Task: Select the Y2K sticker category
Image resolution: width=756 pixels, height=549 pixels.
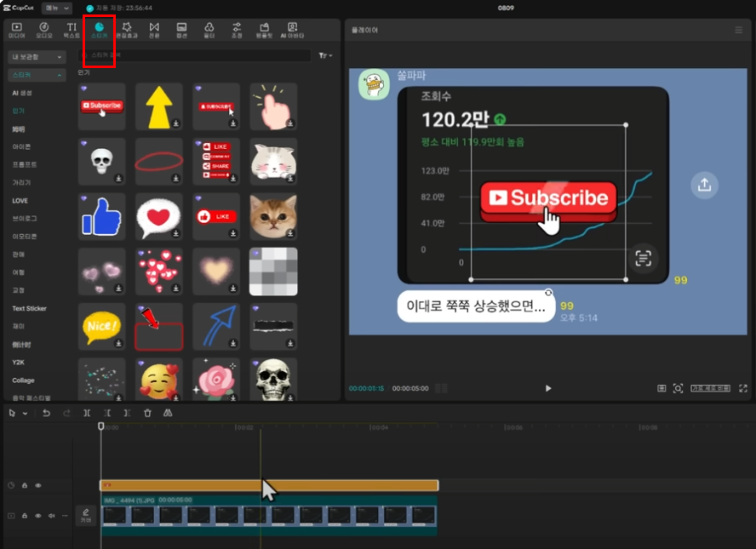Action: pos(19,363)
